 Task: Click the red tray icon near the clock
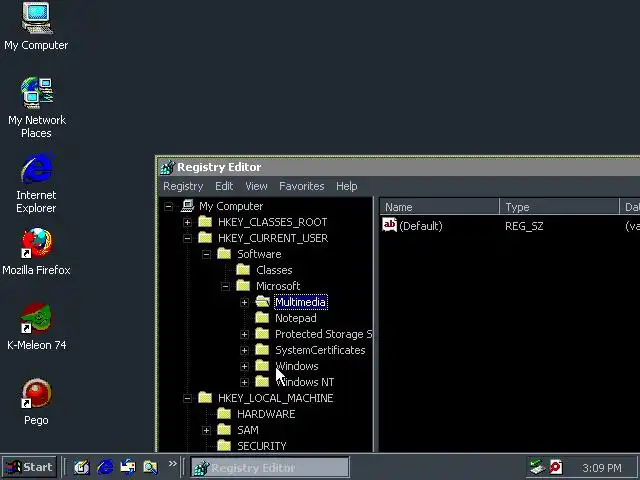coord(556,467)
